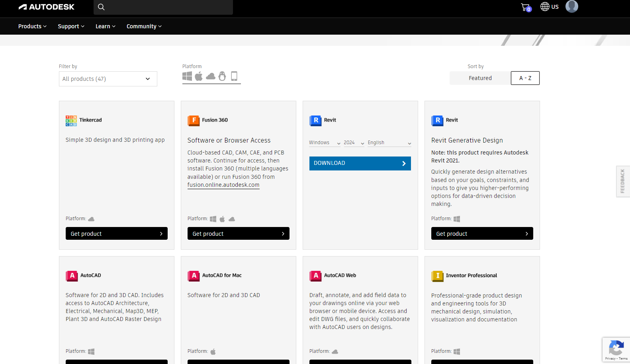The height and width of the screenshot is (364, 630).
Task: Click the Revit DOWNLOAD button
Action: [x=360, y=163]
